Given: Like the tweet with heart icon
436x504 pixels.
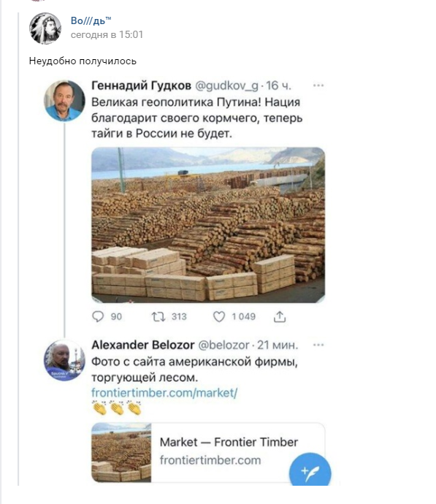Looking at the screenshot, I should point(219,317).
